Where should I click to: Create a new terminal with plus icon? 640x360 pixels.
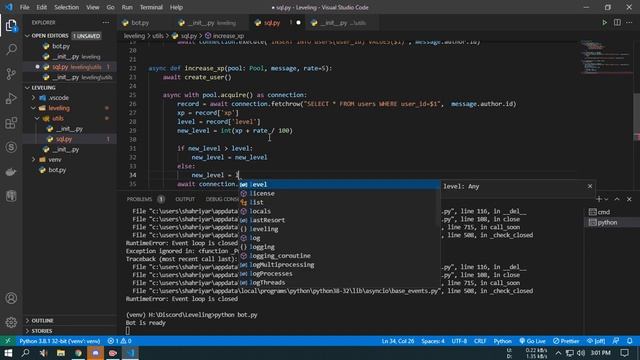tap(599, 199)
